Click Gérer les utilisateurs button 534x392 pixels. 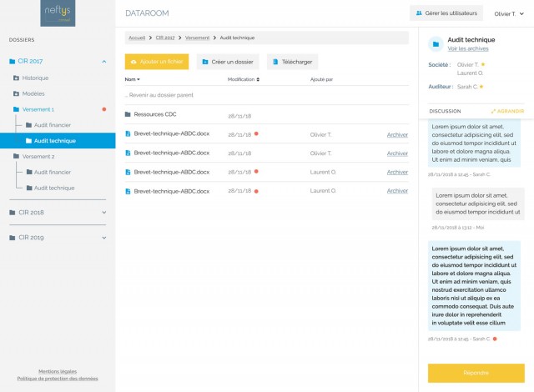tap(446, 13)
